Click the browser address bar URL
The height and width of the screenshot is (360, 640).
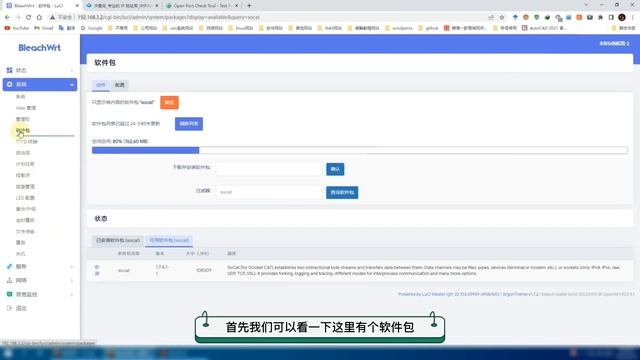[x=168, y=17]
